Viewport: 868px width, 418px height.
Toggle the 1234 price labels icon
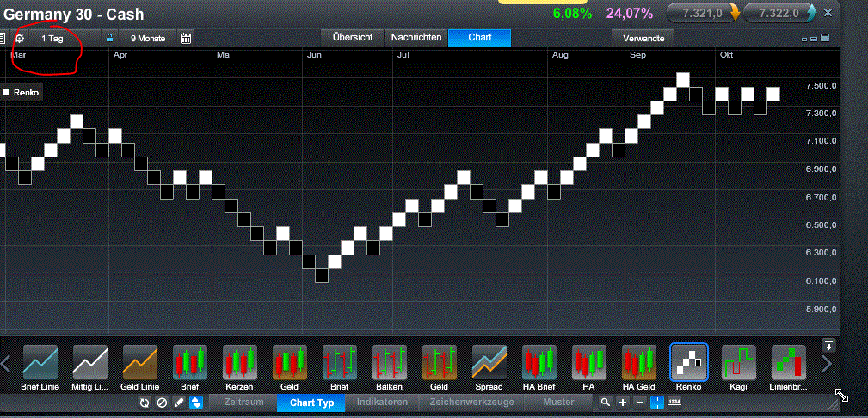pyautogui.click(x=674, y=402)
